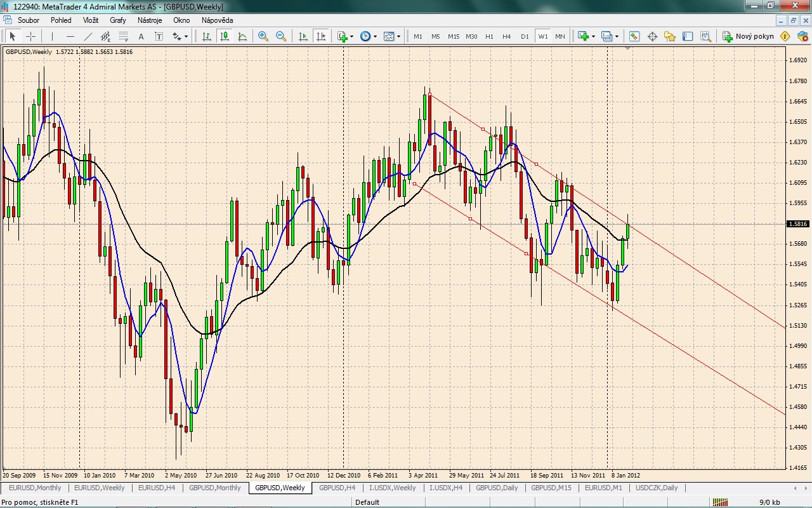Screen dimensions: 812x508
Task: Click the text label tool
Action: coord(141,36)
